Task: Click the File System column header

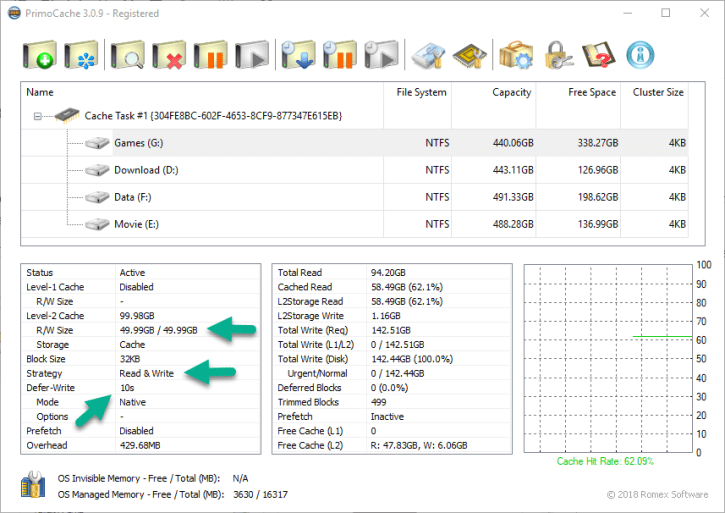Action: 419,92
